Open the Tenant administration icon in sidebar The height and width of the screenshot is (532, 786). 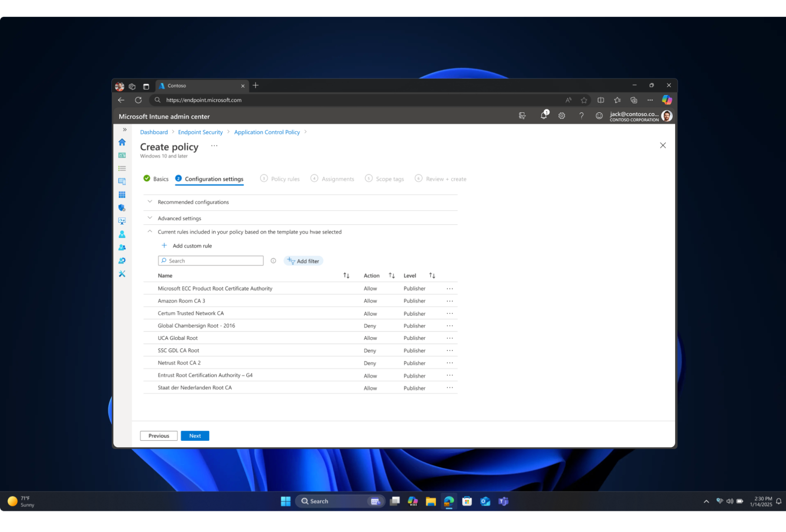click(122, 261)
